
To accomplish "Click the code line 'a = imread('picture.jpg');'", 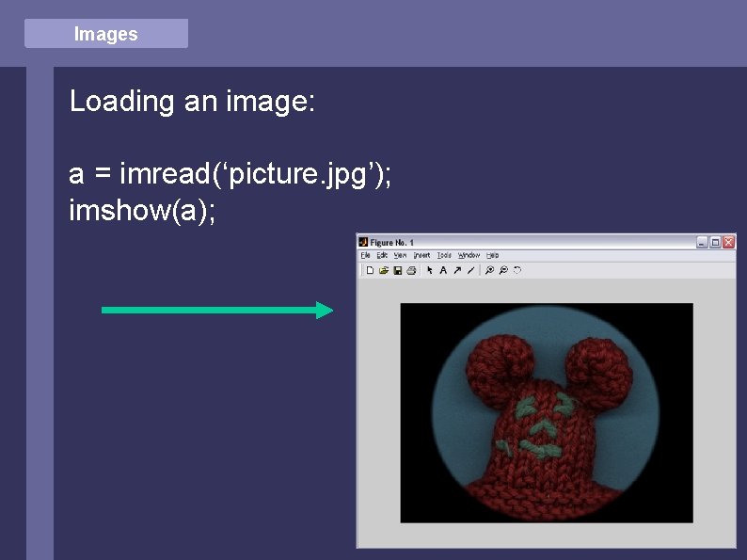I will point(230,174).
